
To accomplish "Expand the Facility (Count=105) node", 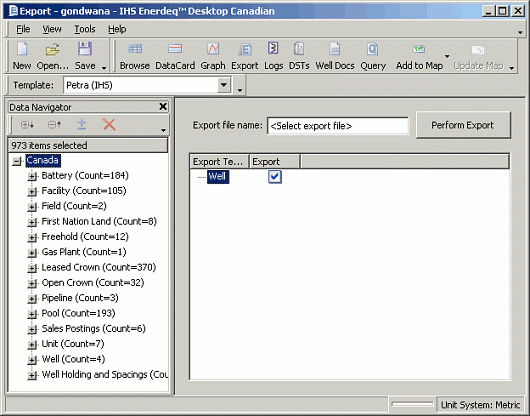I will [x=32, y=192].
